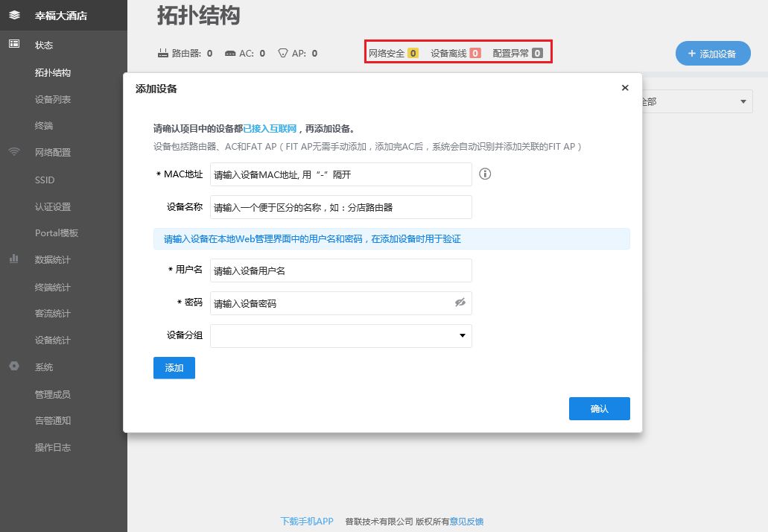768x532 pixels.
Task: Click the MAC地址 input field
Action: [341, 174]
